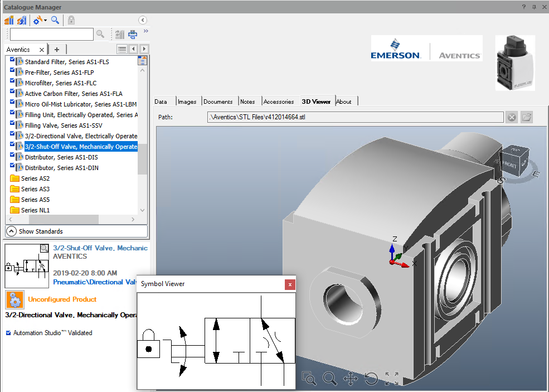Image resolution: width=549 pixels, height=392 pixels.
Task: Click the FRONT face of the view cube
Action: [x=509, y=165]
